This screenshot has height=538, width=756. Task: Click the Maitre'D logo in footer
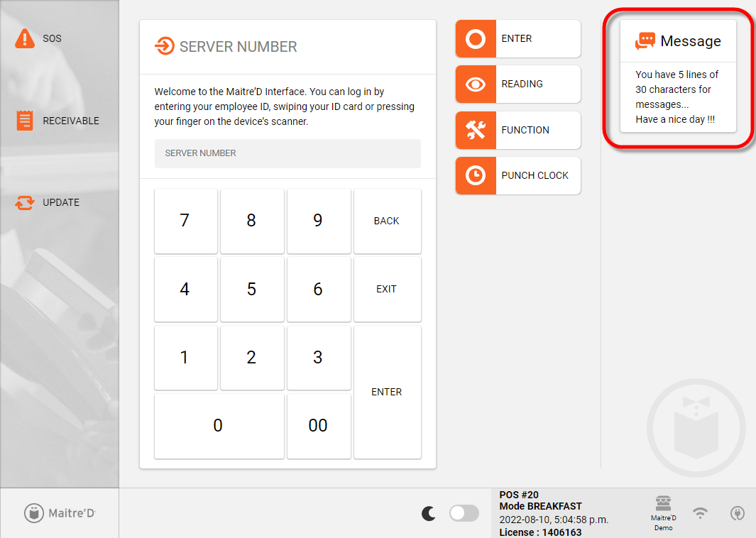(x=60, y=513)
